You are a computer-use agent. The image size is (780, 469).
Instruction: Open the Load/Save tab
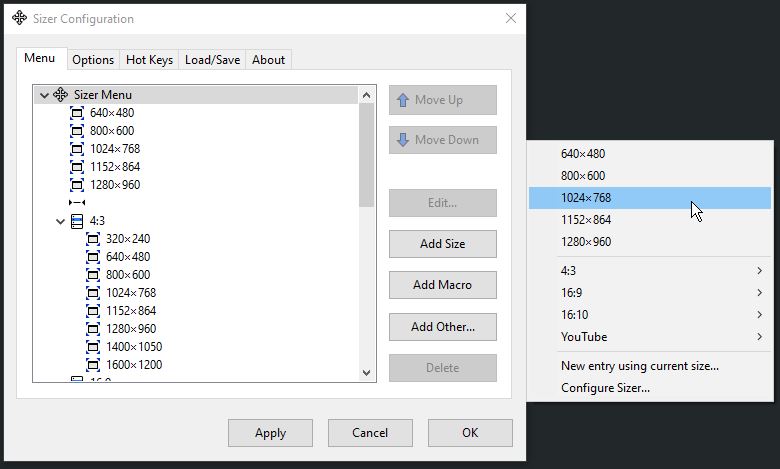tap(212, 60)
